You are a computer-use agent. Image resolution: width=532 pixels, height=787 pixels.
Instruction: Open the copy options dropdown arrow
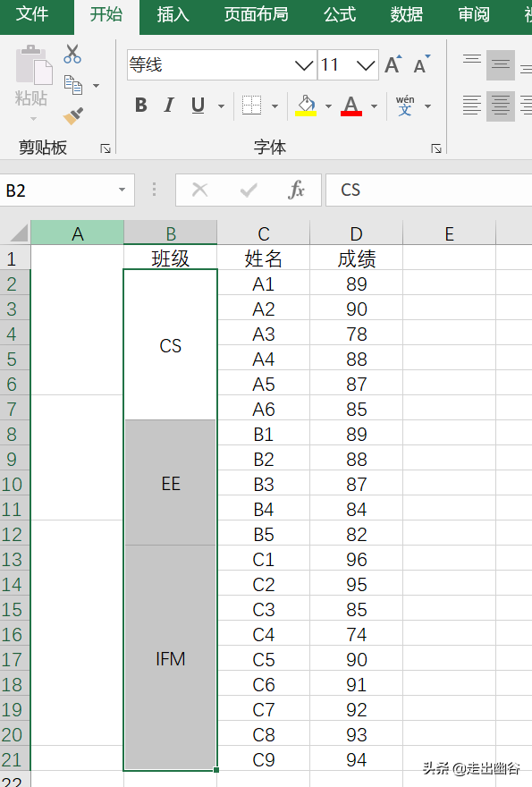tap(96, 86)
